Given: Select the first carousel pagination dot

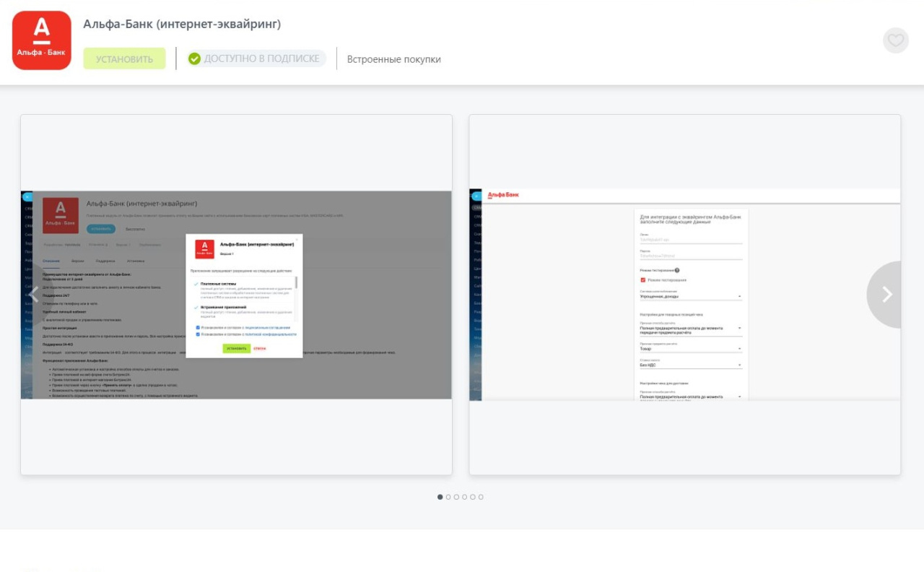Looking at the screenshot, I should coord(440,497).
